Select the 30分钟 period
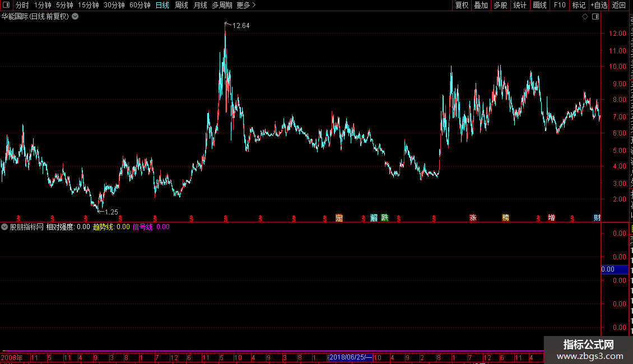This screenshot has height=364, width=633. point(114,5)
